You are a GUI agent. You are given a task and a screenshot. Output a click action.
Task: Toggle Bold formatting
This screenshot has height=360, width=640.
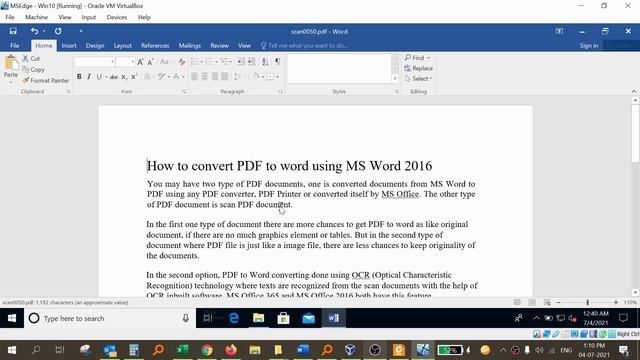tap(79, 77)
